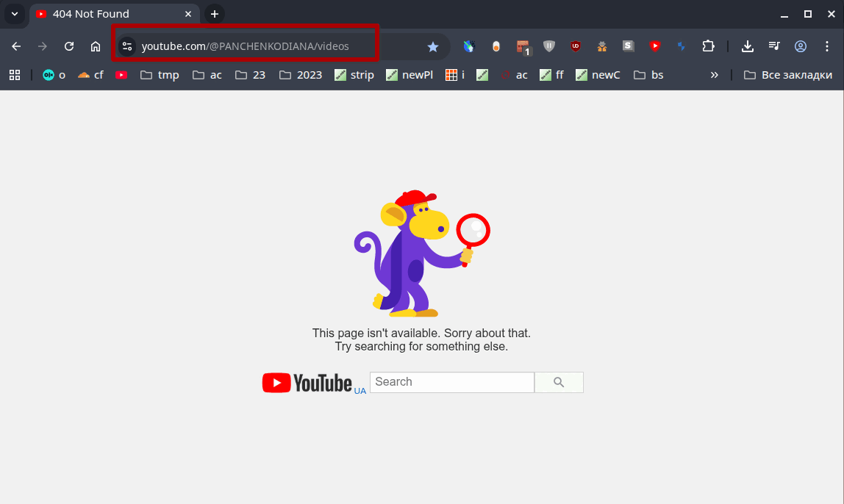844x504 pixels.
Task: Click the site information icon in address bar
Action: pos(127,46)
